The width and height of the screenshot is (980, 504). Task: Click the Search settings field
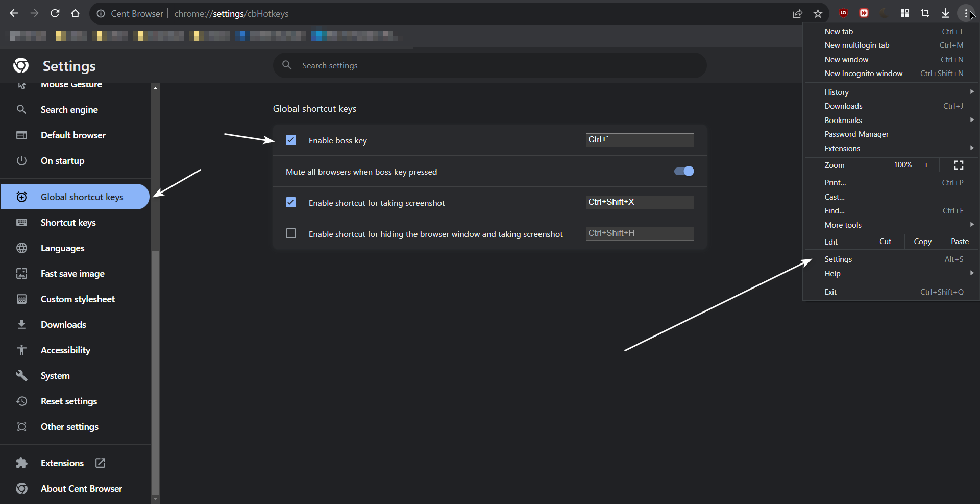[x=490, y=66]
